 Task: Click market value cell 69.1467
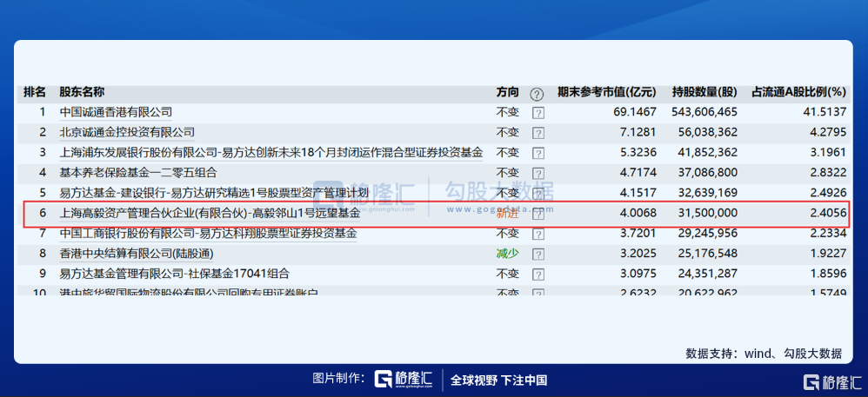tap(635, 112)
